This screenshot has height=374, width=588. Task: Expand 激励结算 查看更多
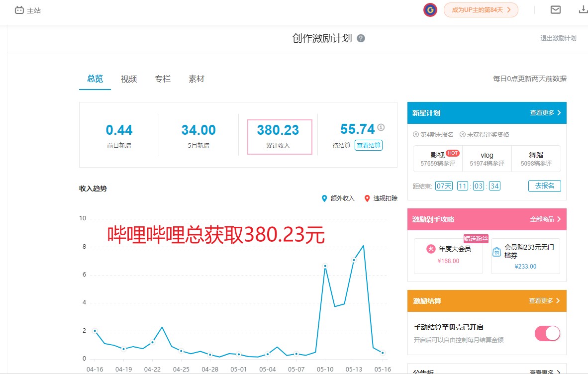(x=544, y=300)
